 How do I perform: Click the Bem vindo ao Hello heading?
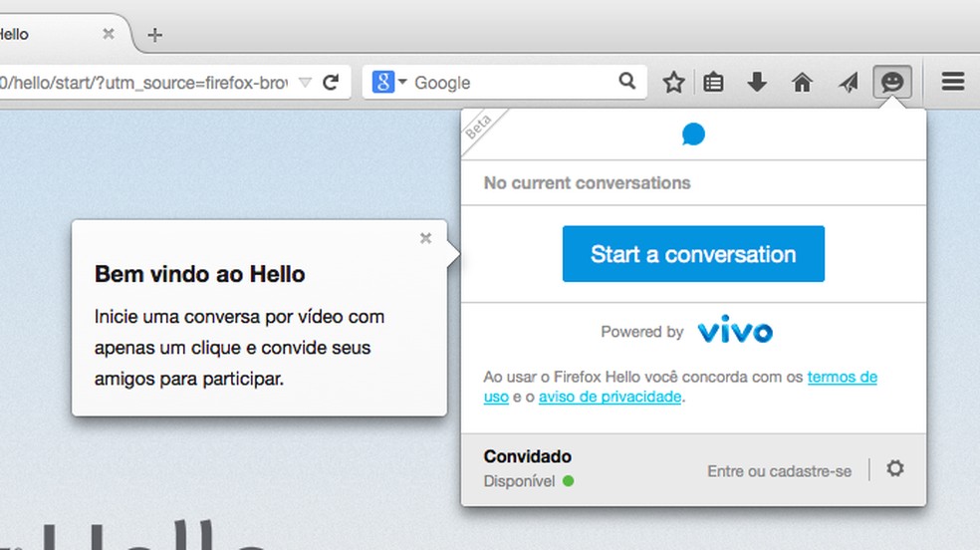[x=199, y=274]
